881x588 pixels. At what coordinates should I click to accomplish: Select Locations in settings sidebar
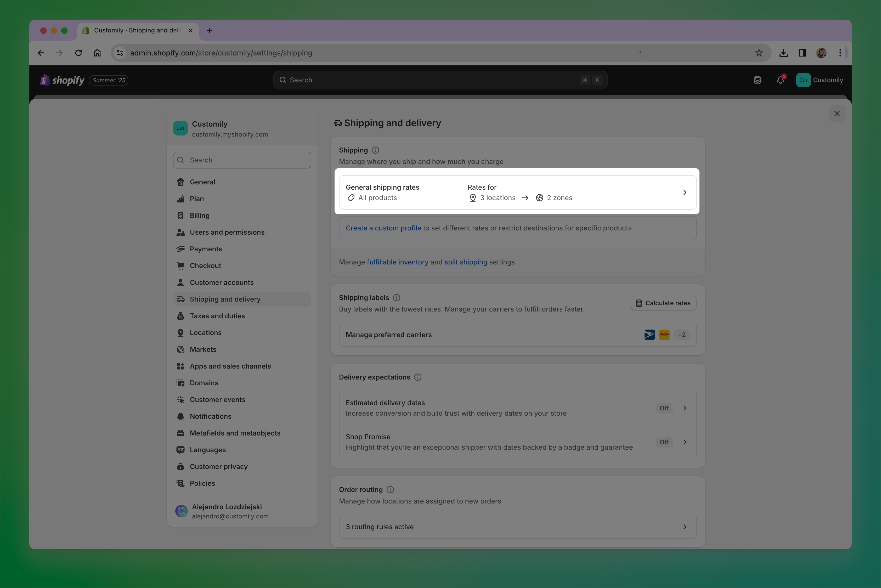click(206, 333)
